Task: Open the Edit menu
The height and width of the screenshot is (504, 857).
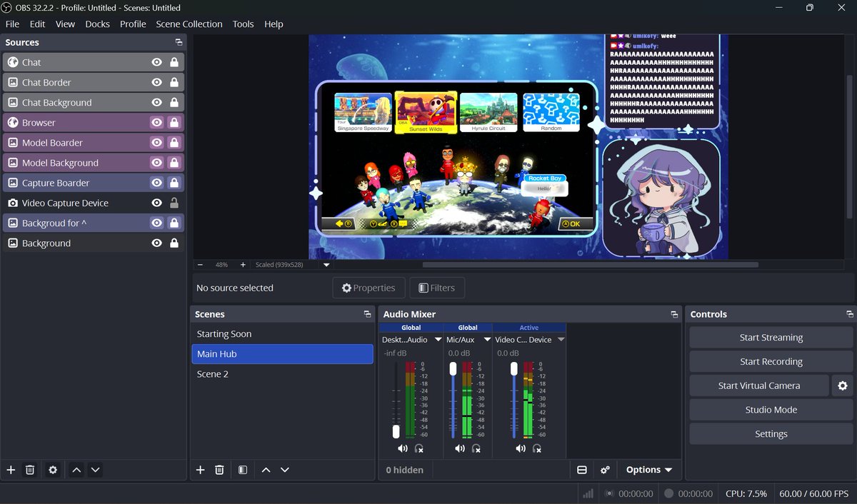Action: point(37,24)
